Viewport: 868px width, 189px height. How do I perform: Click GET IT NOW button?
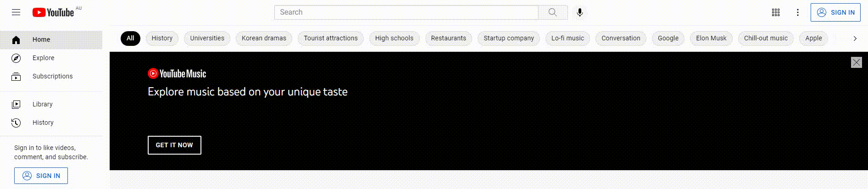tap(174, 145)
